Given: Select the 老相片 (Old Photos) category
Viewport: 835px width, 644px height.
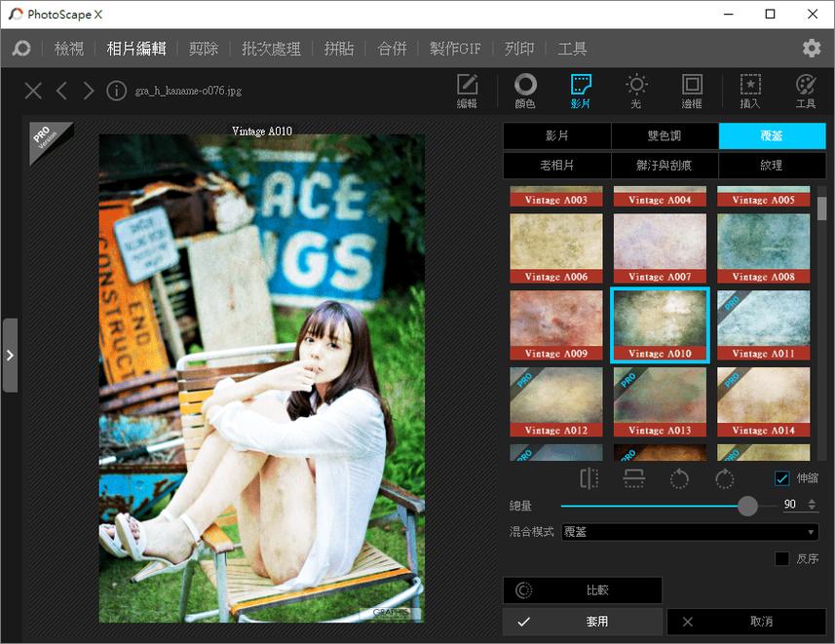Looking at the screenshot, I should [557, 165].
